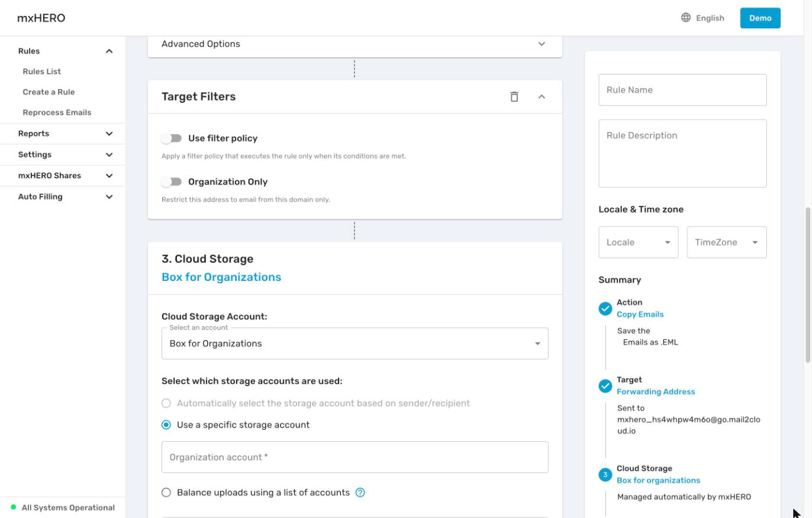Open the TimeZone dropdown
The height and width of the screenshot is (518, 812).
(x=727, y=242)
